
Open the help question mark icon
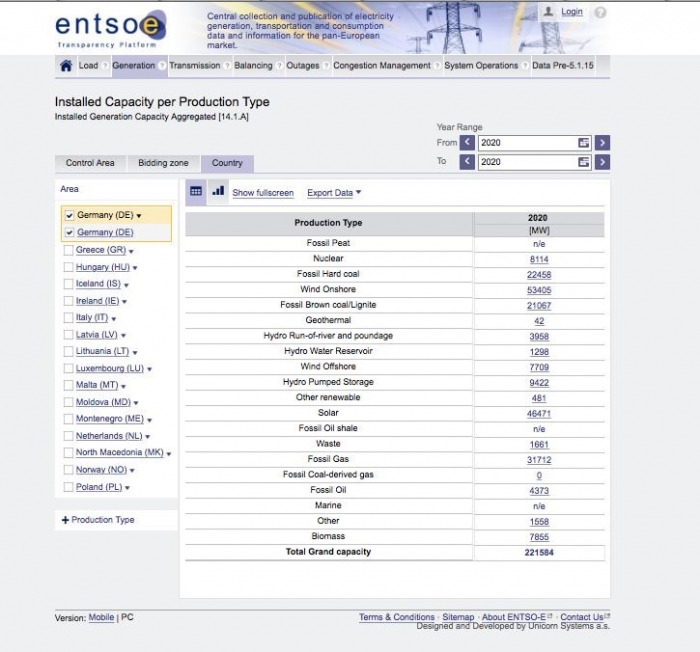(x=600, y=13)
